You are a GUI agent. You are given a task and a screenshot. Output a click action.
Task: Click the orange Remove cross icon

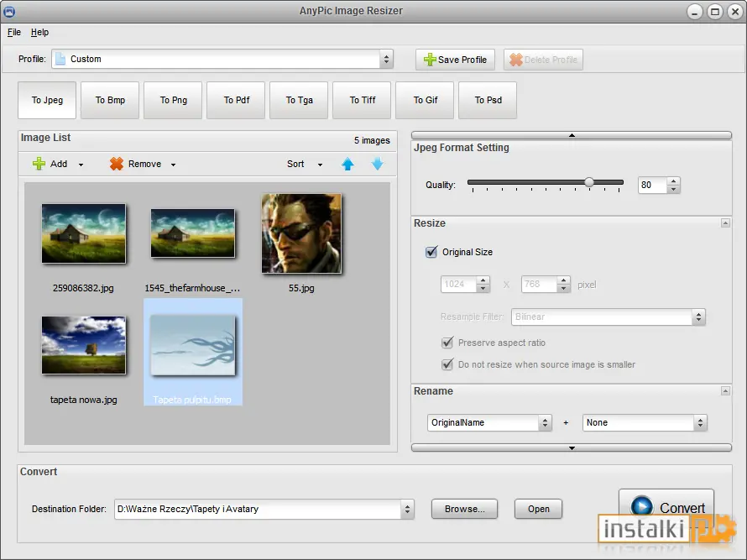pos(116,164)
